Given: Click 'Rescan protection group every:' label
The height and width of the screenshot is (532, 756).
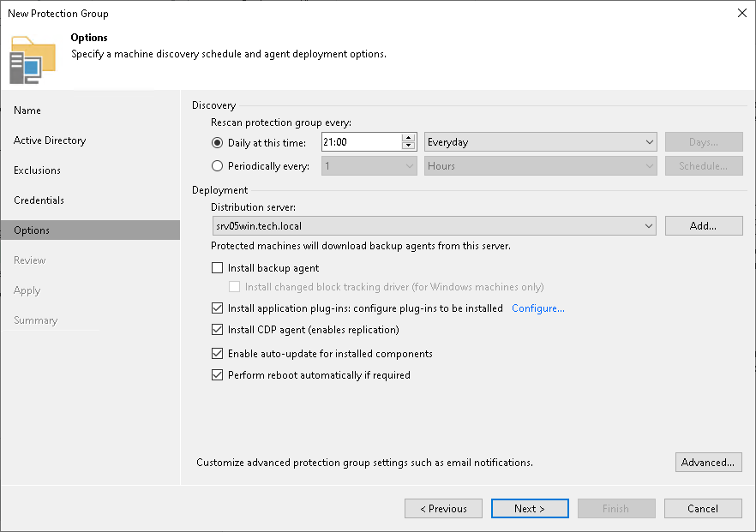Looking at the screenshot, I should click(281, 123).
